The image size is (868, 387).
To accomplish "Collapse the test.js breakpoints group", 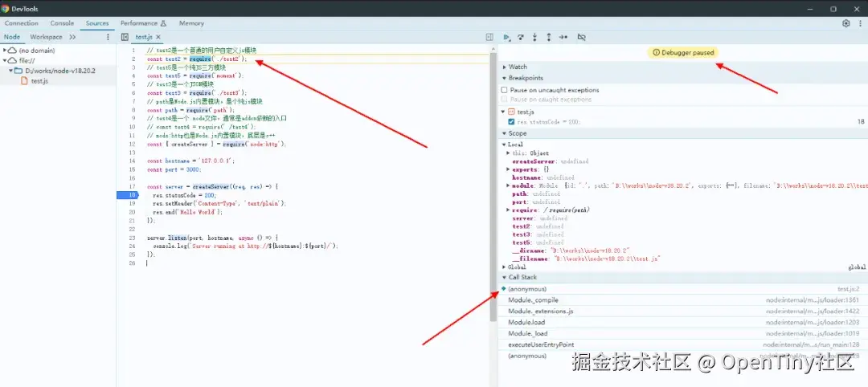I will click(x=504, y=112).
